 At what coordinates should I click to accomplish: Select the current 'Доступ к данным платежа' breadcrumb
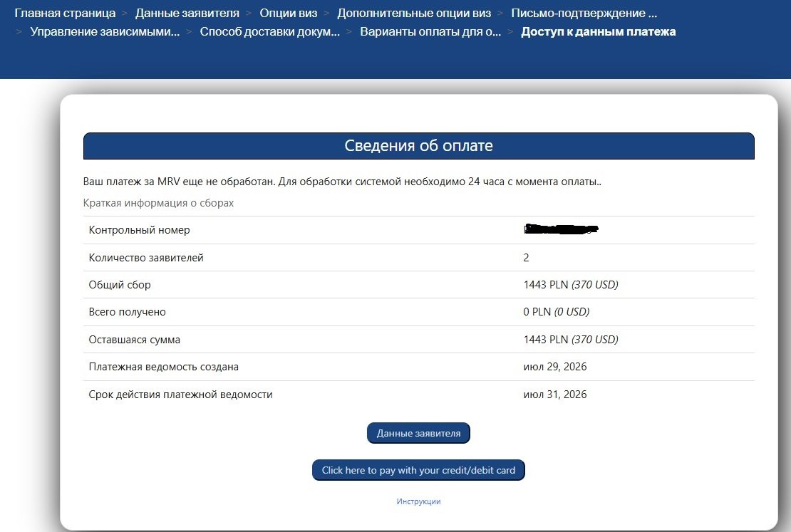coord(599,32)
